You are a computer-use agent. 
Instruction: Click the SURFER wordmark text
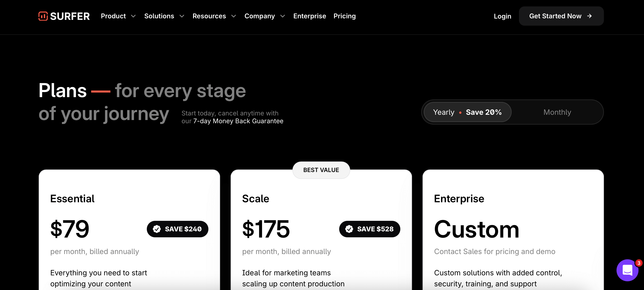click(70, 16)
